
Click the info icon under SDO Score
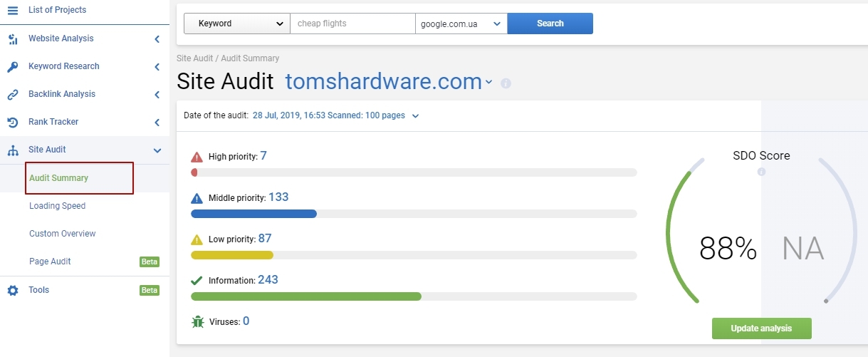pyautogui.click(x=761, y=172)
